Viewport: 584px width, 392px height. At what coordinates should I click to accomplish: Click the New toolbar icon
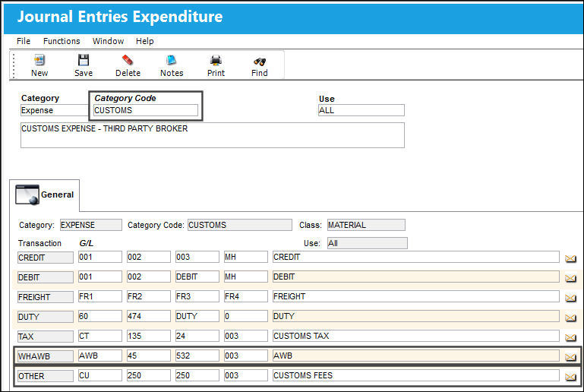39,60
